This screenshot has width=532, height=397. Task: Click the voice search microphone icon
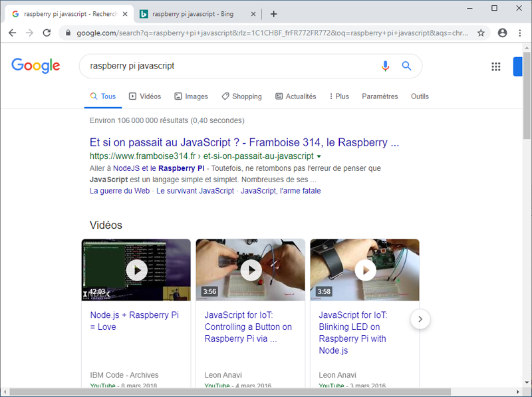tap(385, 66)
